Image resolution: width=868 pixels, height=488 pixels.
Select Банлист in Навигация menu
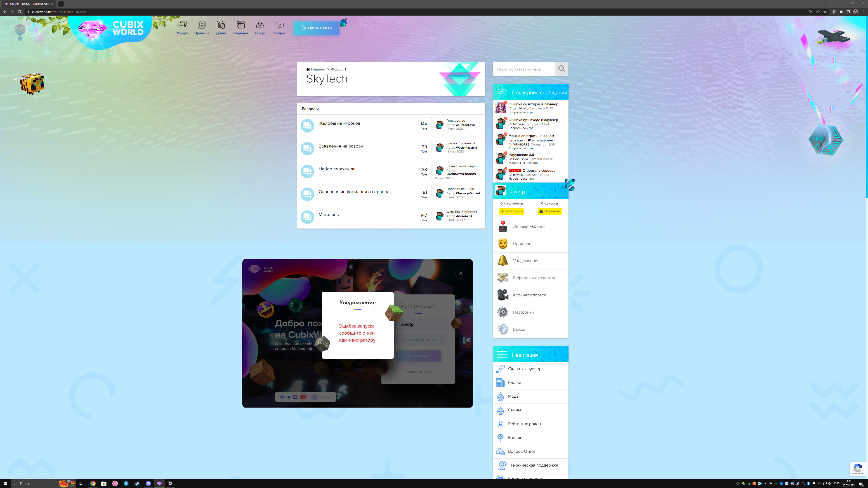click(x=516, y=437)
